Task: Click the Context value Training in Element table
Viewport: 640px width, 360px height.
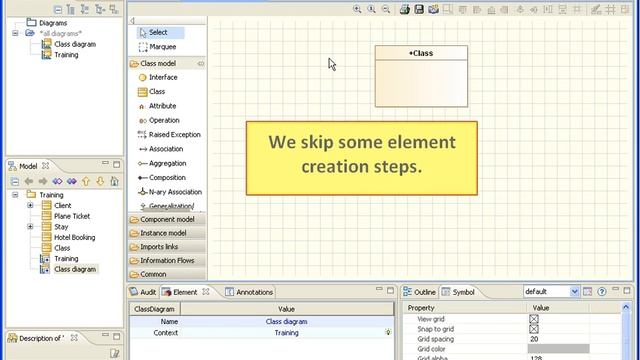Action: click(x=286, y=333)
